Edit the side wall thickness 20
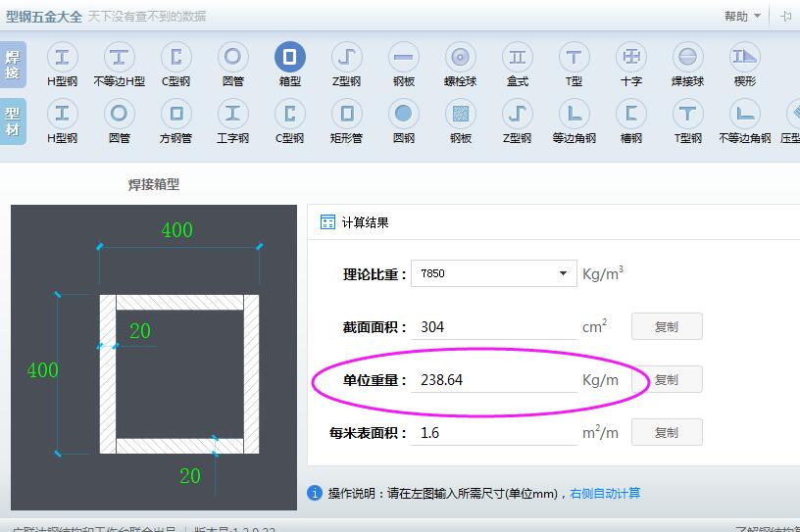 140,331
